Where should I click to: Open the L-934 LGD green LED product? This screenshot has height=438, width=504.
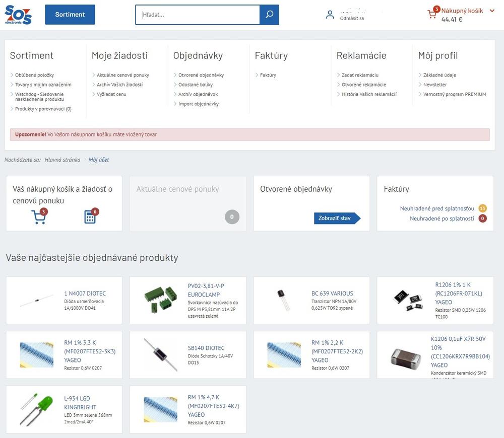[80, 403]
